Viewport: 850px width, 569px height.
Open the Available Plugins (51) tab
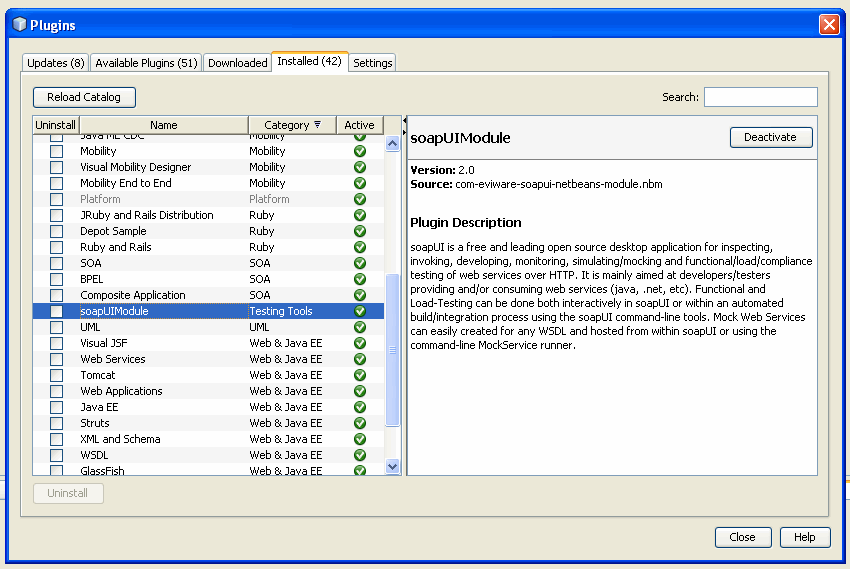tap(146, 63)
